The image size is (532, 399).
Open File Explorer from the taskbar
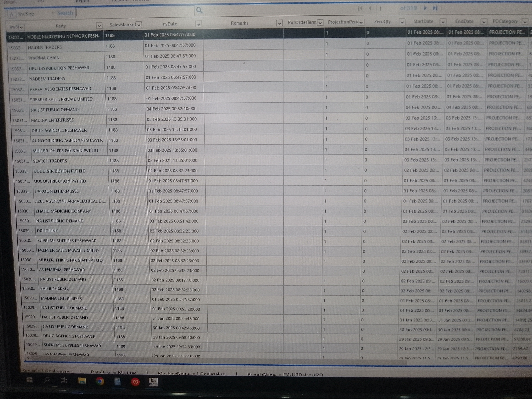tap(82, 381)
